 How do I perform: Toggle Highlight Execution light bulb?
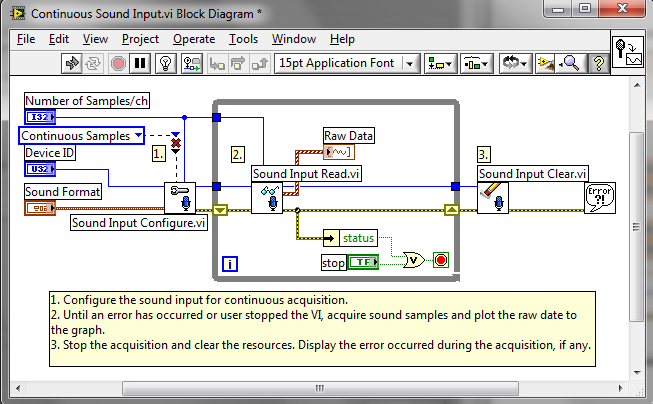click(165, 64)
